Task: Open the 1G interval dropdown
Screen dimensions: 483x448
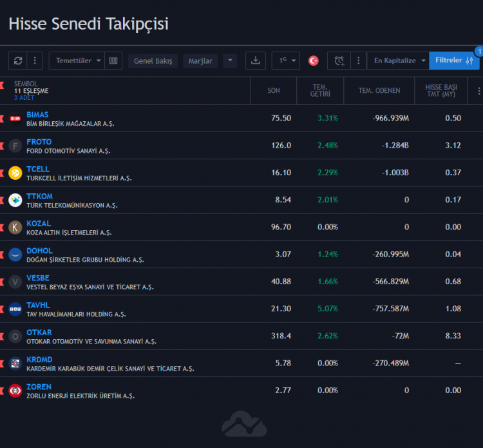Action: [285, 61]
